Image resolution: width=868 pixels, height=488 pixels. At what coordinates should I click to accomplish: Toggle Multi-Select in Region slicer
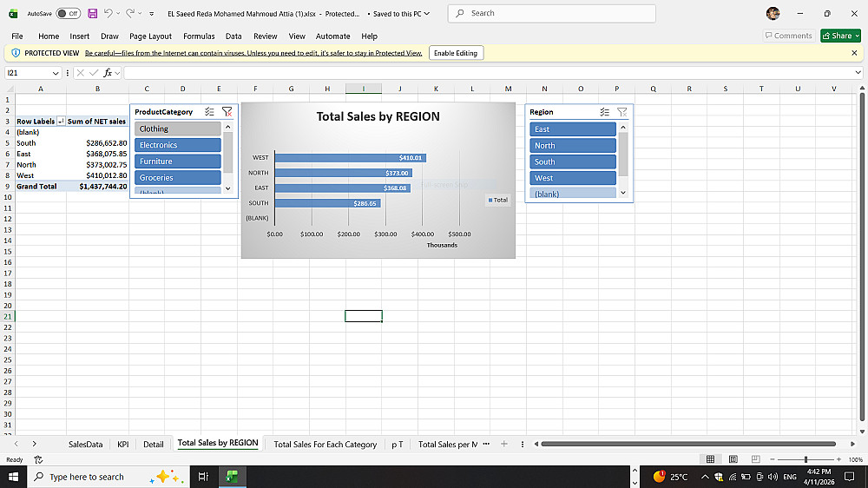pos(604,112)
